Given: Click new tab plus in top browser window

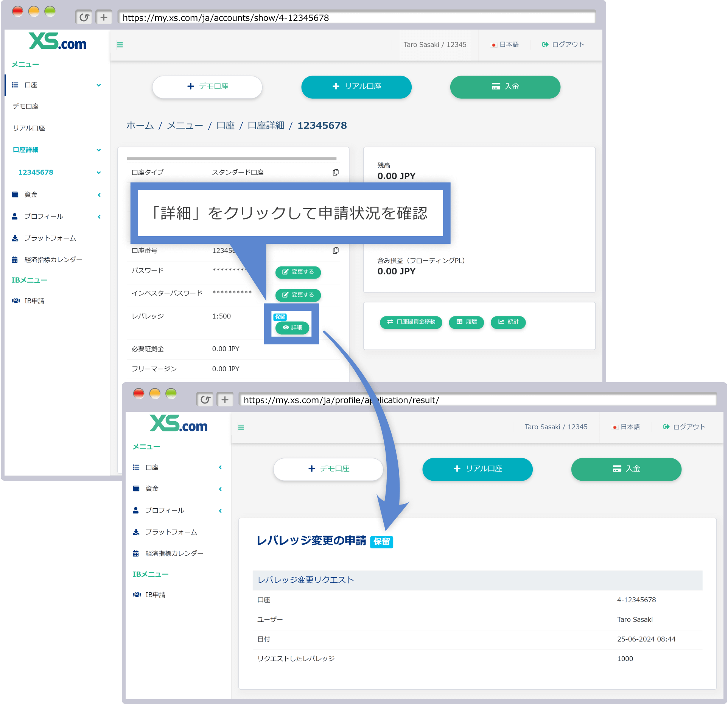Looking at the screenshot, I should (x=104, y=17).
